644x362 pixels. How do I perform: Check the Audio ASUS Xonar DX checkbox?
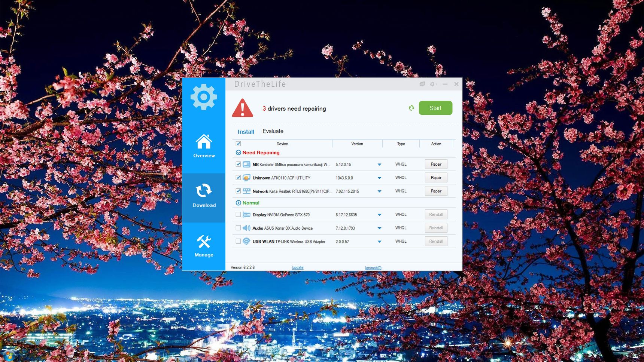[x=238, y=228]
